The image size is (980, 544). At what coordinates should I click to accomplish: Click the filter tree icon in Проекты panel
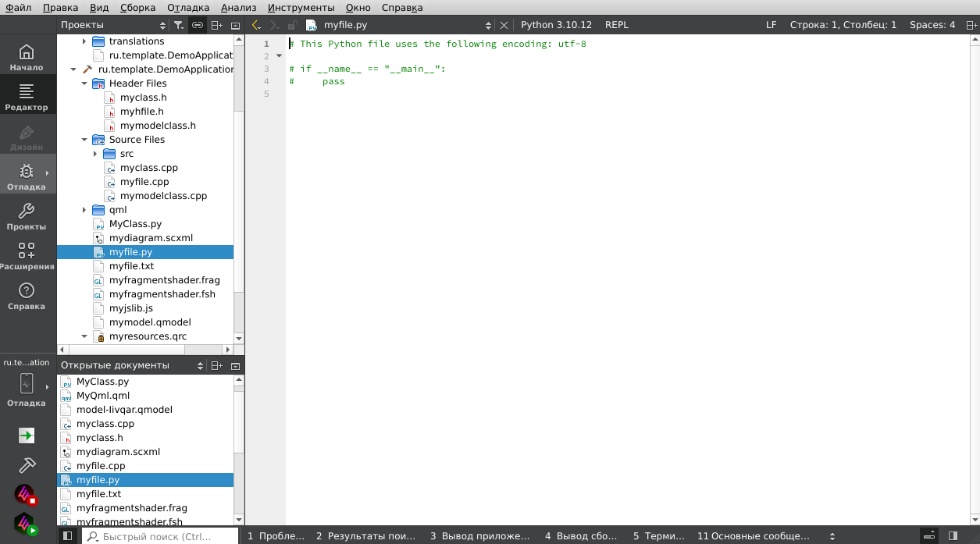[179, 25]
